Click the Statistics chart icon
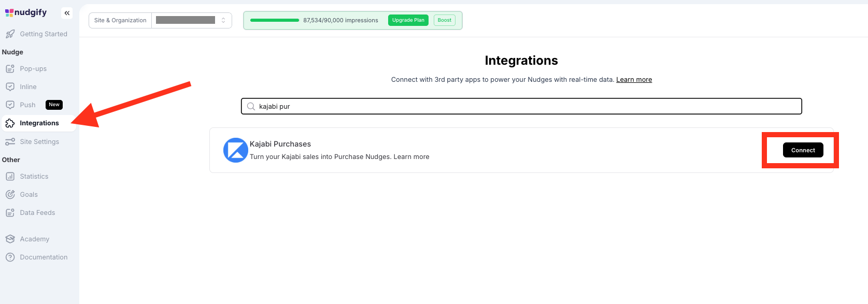The width and height of the screenshot is (868, 304). click(10, 177)
